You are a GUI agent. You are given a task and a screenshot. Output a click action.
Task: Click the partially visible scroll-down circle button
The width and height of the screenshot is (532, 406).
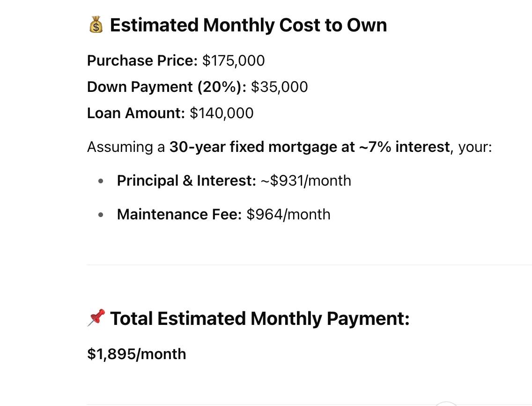pos(446,404)
